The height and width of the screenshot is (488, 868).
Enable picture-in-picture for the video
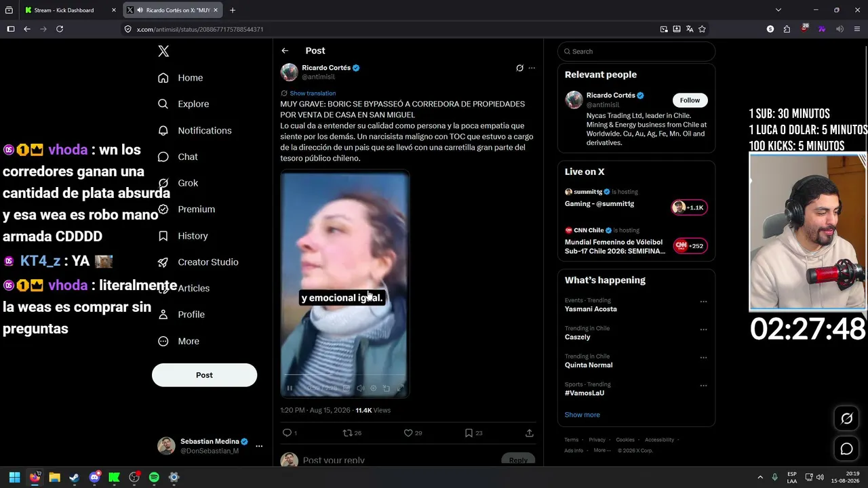(387, 388)
